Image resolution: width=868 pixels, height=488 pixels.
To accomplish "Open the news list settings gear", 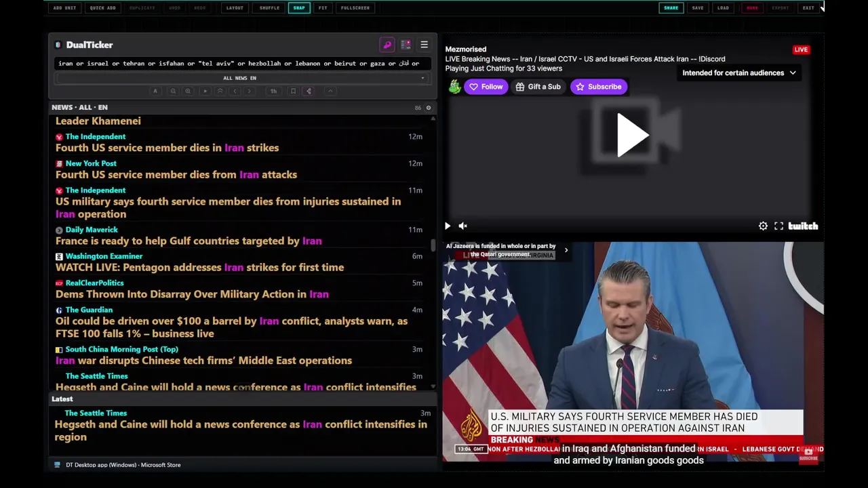I will 428,108.
